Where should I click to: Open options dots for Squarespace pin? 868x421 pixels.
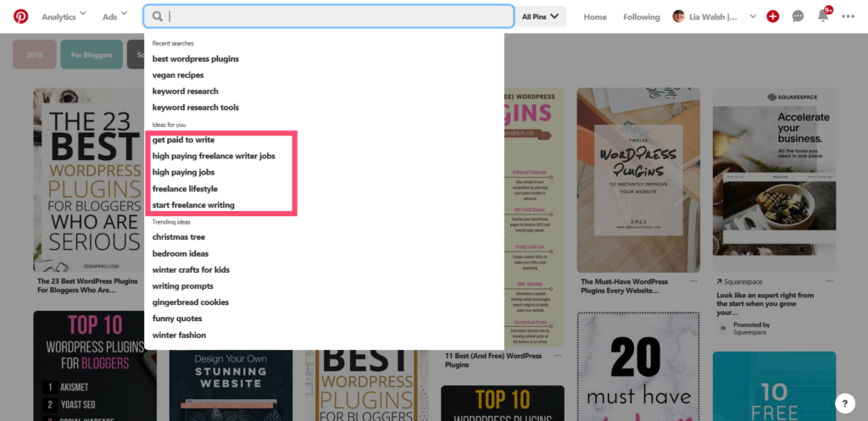pos(829,281)
